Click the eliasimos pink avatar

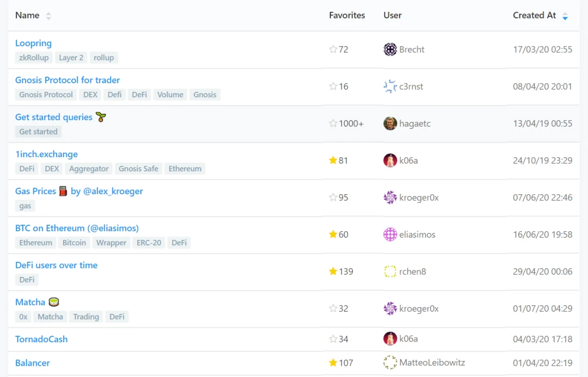point(390,234)
